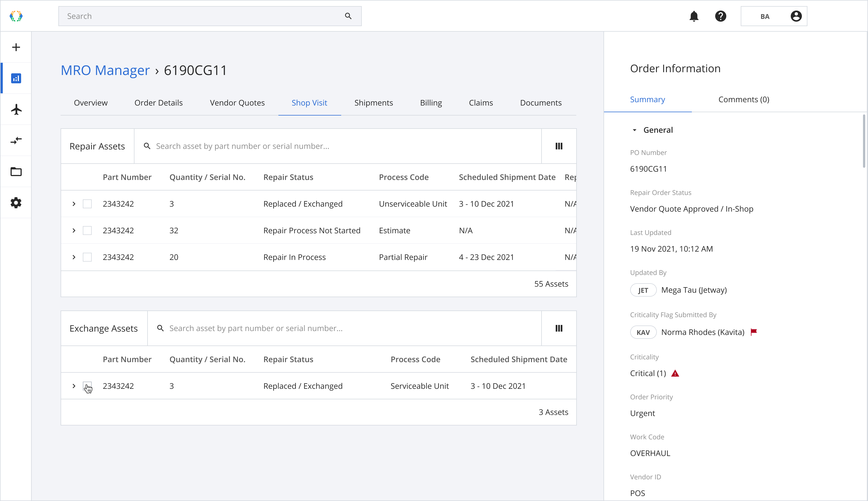Select the Shop Visit tab
Viewport: 868px width, 501px height.
pyautogui.click(x=310, y=102)
